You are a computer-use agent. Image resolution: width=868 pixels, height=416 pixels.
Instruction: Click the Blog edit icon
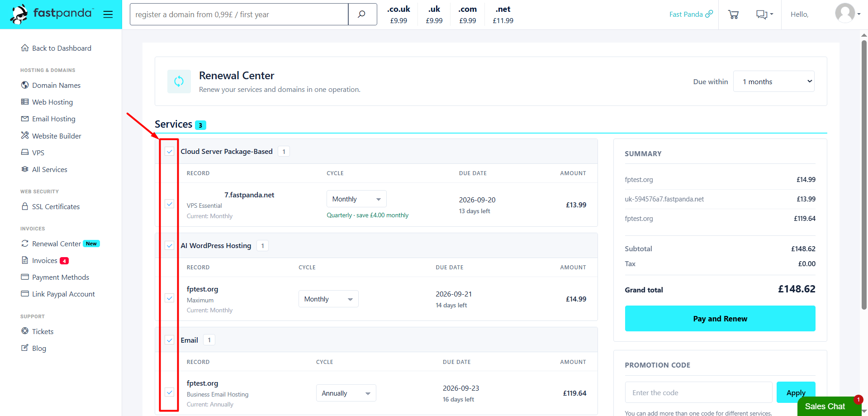click(25, 348)
